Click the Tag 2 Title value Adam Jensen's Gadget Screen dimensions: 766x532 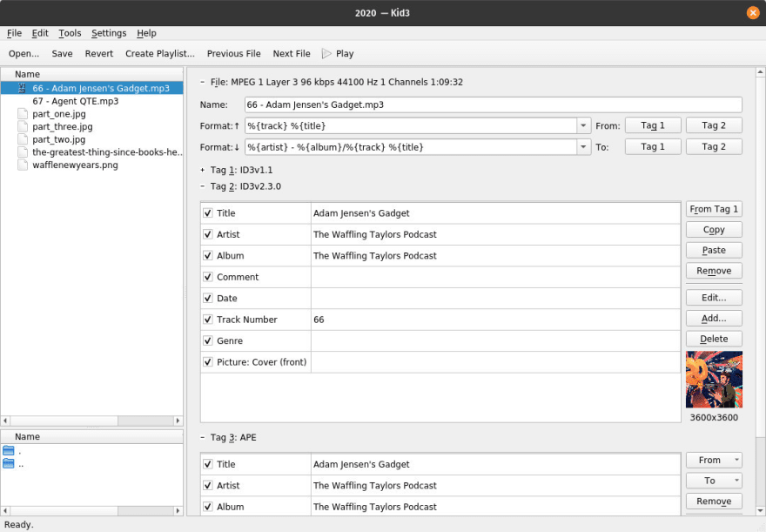(361, 213)
